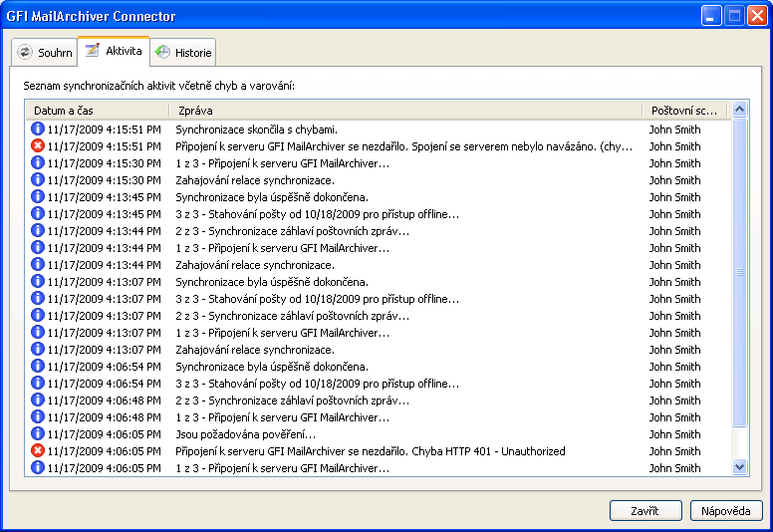773x532 pixels.
Task: Click info icon for 4:15:30 PM '1 z 3' row
Action: tap(38, 162)
